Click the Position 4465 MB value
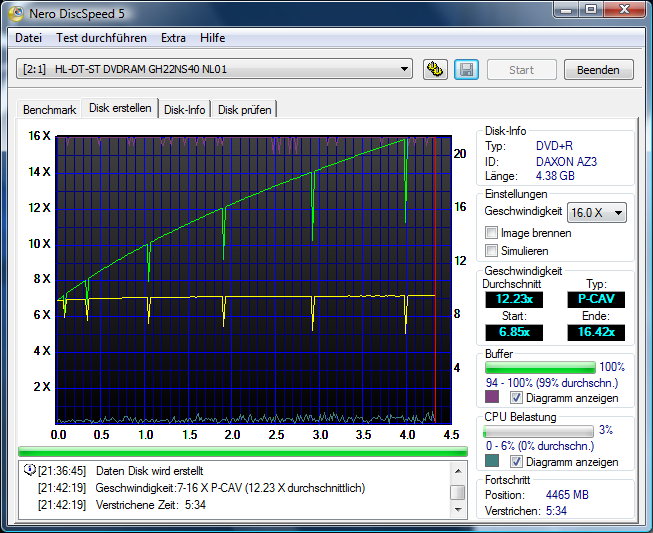Screen dimensions: 653x533 click(567, 495)
